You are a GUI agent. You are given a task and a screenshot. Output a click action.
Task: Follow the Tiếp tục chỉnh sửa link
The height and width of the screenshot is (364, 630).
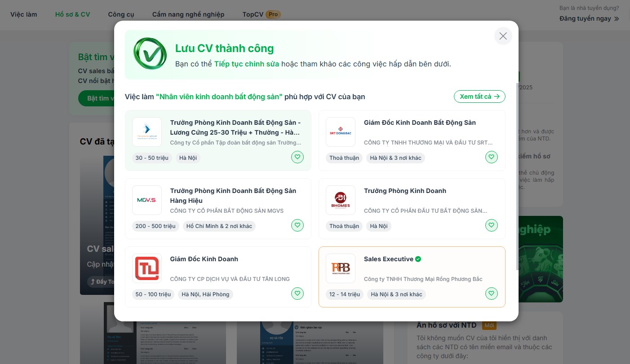tap(246, 64)
